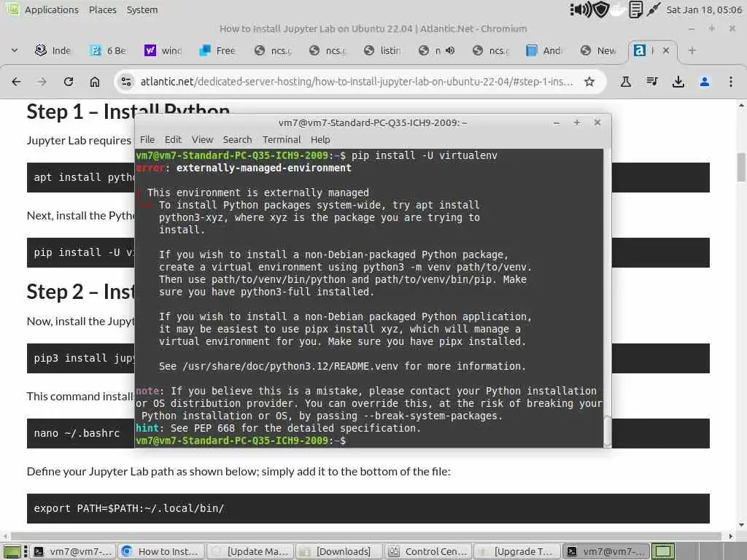
Task: Open the Upgrade Tool taskbar item
Action: pos(517,551)
